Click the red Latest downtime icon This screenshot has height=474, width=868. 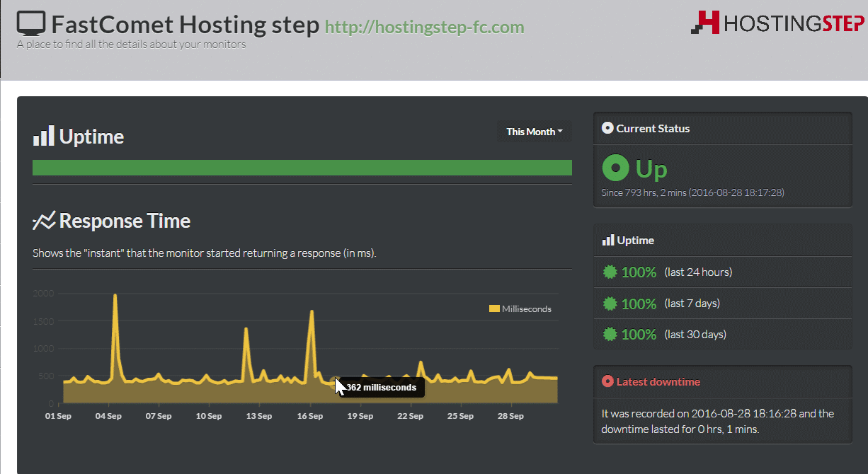click(607, 381)
